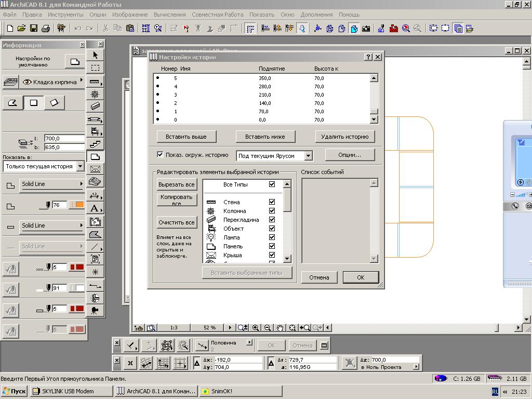Screen dimensions: 532x399
Task: Click the 'Вставить выше' button
Action: (186, 137)
